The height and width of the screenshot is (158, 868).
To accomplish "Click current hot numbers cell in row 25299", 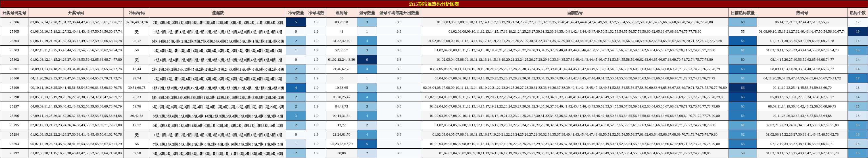I will click(x=575, y=88).
